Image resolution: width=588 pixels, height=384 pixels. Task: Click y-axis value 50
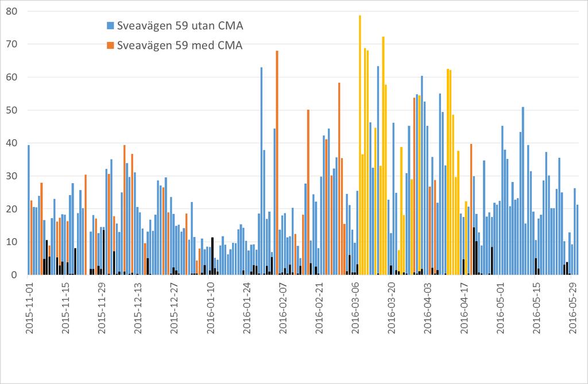pyautogui.click(x=11, y=110)
